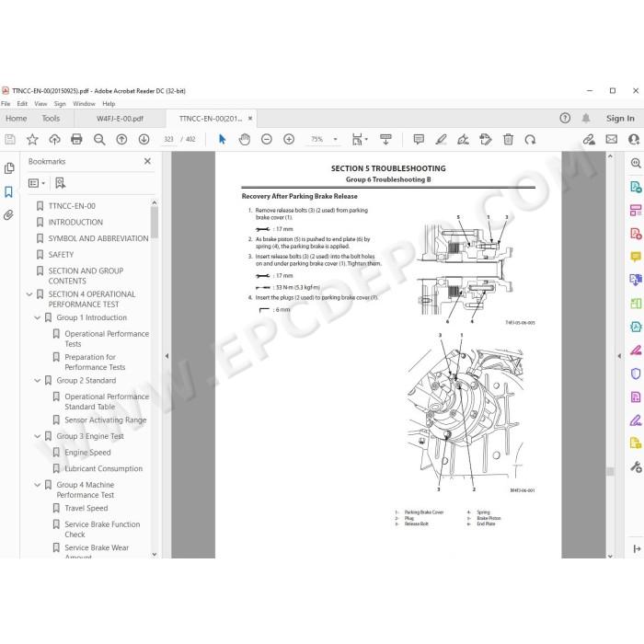The image size is (644, 644).
Task: Collapse Group 3 Engine Test bookmark
Action: 38,436
